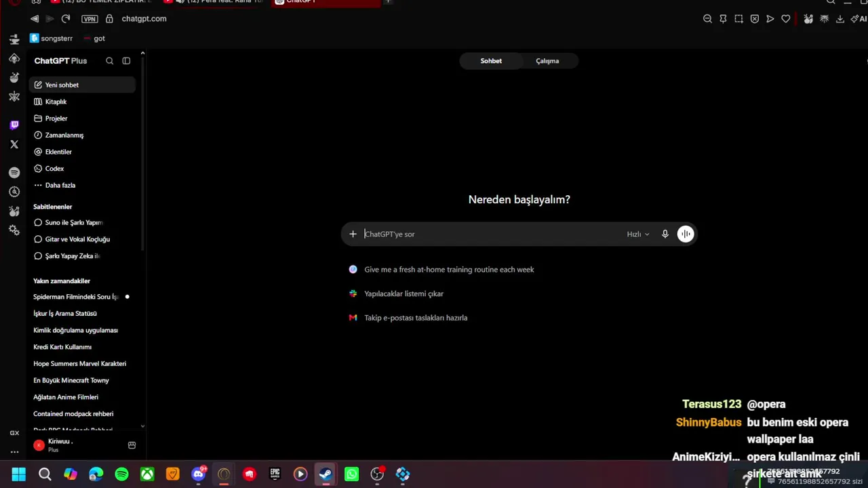Click the send/flow arrow icon
The width and height of the screenshot is (868, 488).
tap(770, 19)
